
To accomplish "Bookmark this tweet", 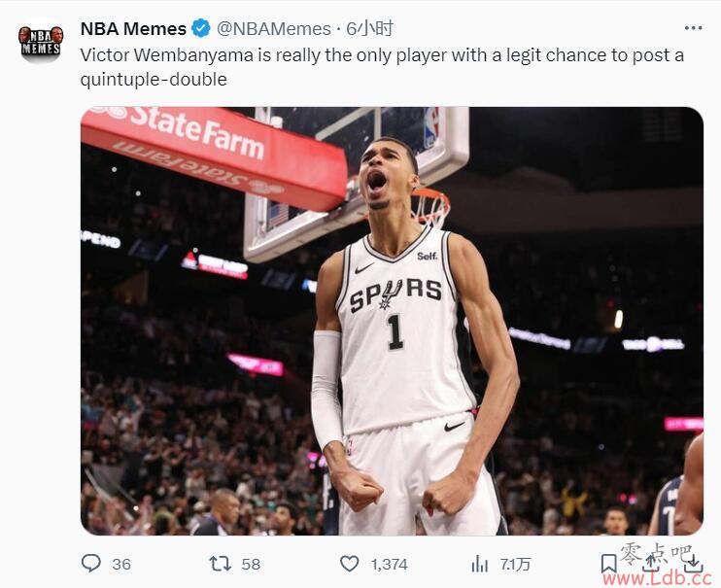I will click(609, 564).
